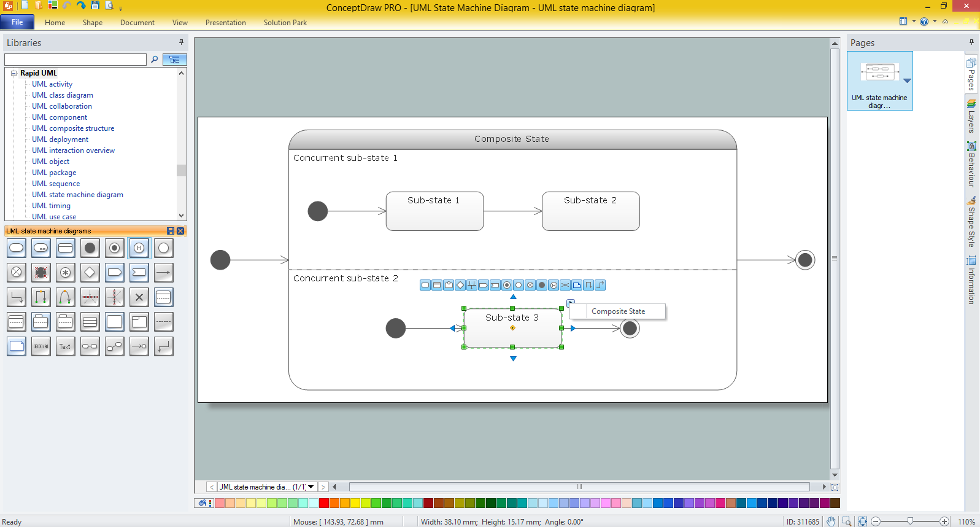Close the UML state machine diagrams library

click(180, 231)
